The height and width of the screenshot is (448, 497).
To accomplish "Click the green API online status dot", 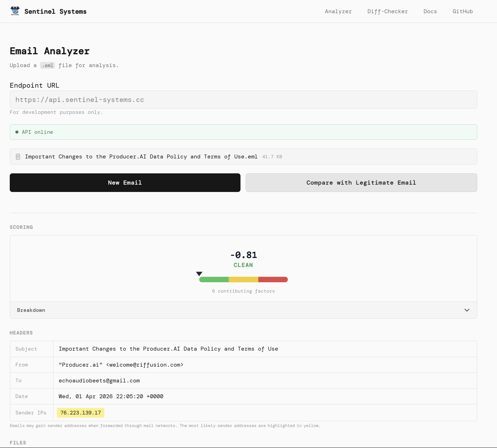I will [x=17, y=132].
